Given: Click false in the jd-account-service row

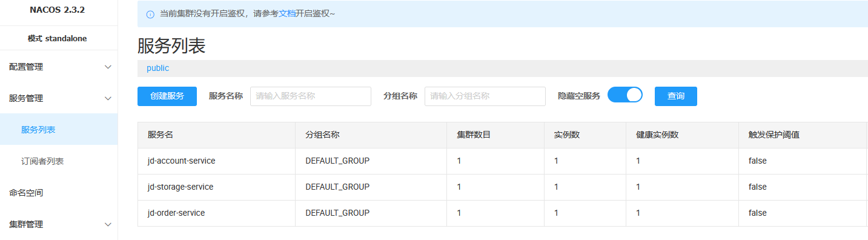Looking at the screenshot, I should click(x=758, y=161).
